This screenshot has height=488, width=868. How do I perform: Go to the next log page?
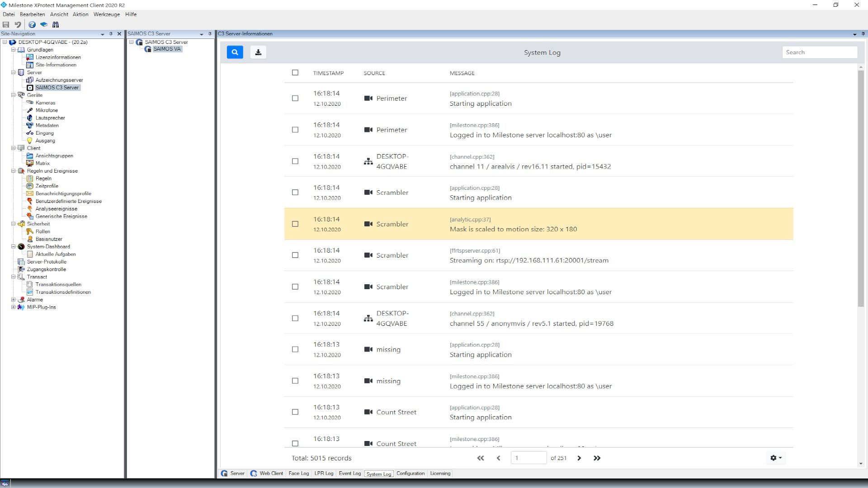[579, 458]
